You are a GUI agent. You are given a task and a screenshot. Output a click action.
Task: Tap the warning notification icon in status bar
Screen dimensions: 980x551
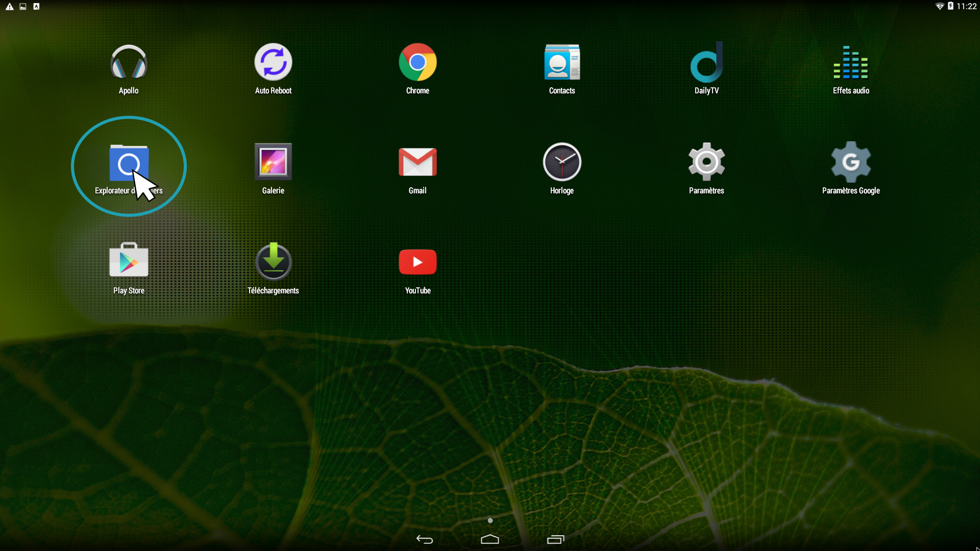point(9,6)
